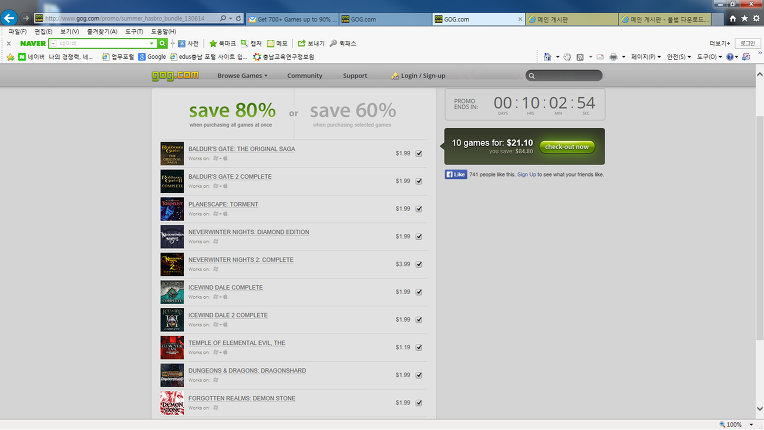Open the 도구(O) command bar dropdown
The height and width of the screenshot is (430, 764).
click(x=709, y=57)
